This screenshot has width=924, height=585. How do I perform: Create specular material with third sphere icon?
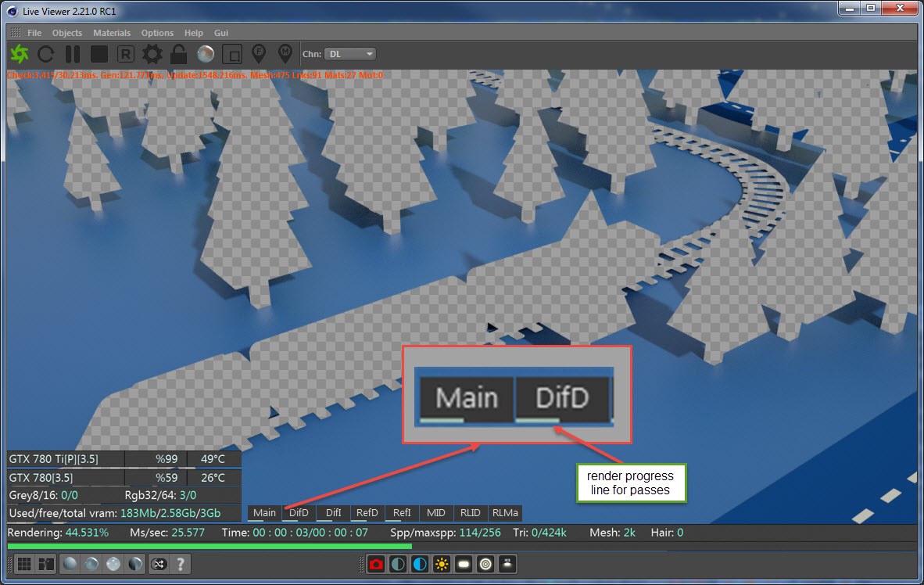point(113,565)
